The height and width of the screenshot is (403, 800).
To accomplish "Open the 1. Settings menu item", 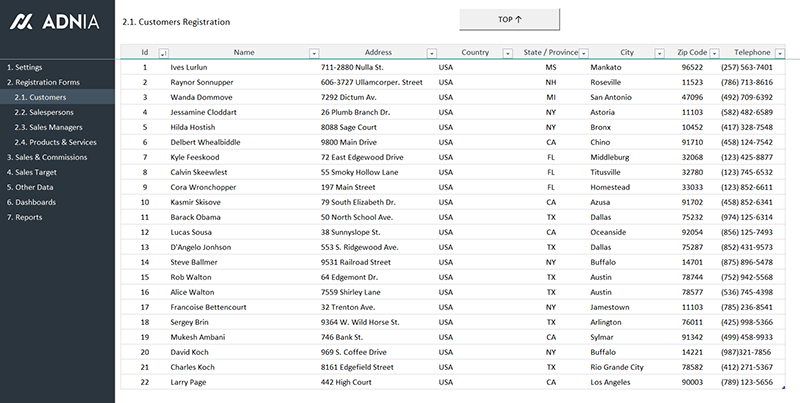I will tap(25, 67).
